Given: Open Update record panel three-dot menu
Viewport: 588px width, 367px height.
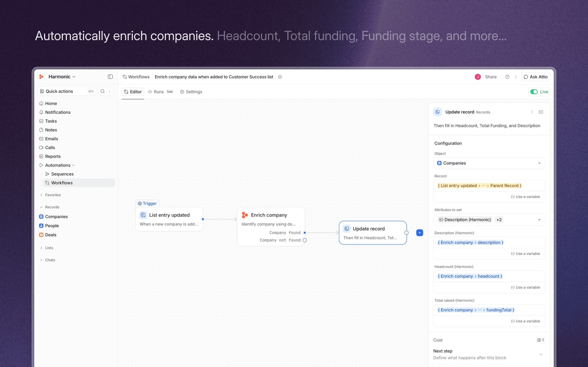Looking at the screenshot, I should [x=532, y=112].
